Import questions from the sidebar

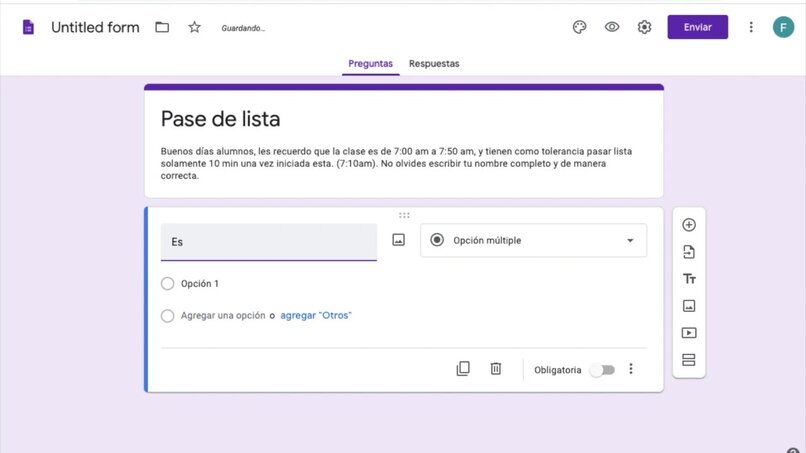tap(689, 252)
